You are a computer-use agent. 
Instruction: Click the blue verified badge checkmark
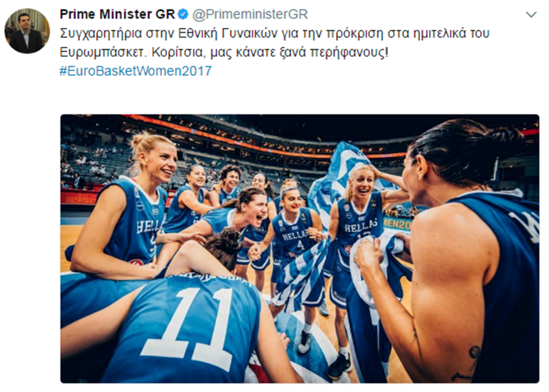[x=183, y=14]
